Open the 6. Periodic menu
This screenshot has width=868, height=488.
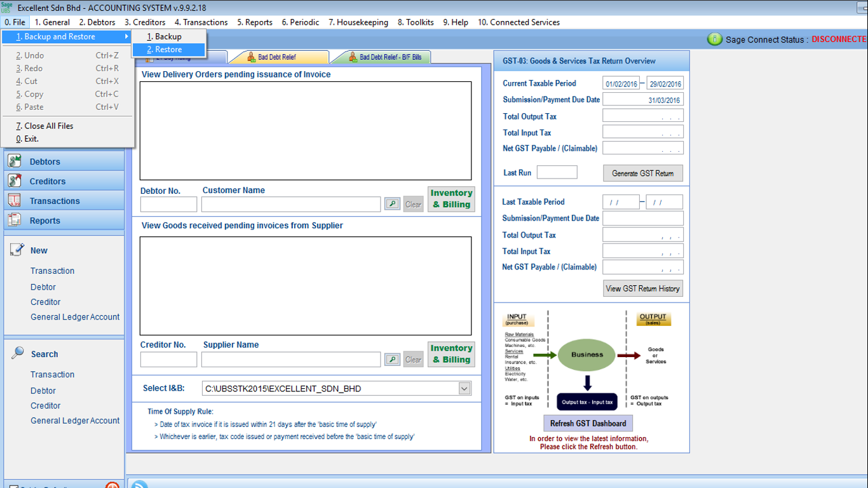click(301, 22)
